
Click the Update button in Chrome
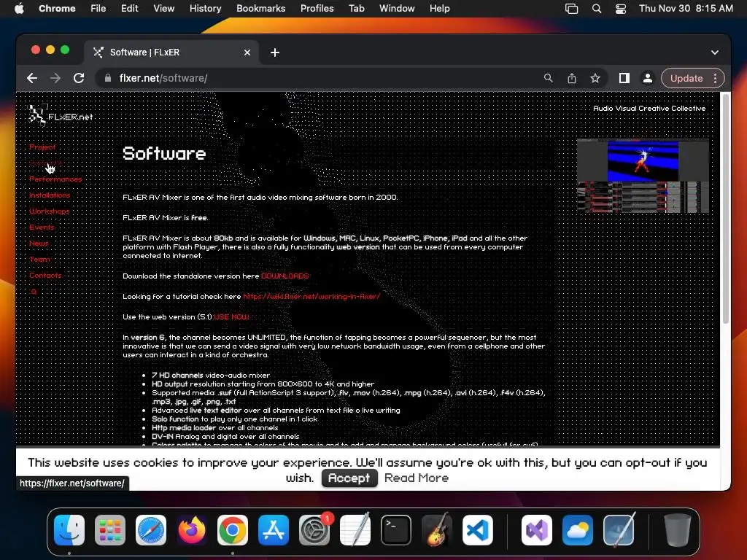686,78
